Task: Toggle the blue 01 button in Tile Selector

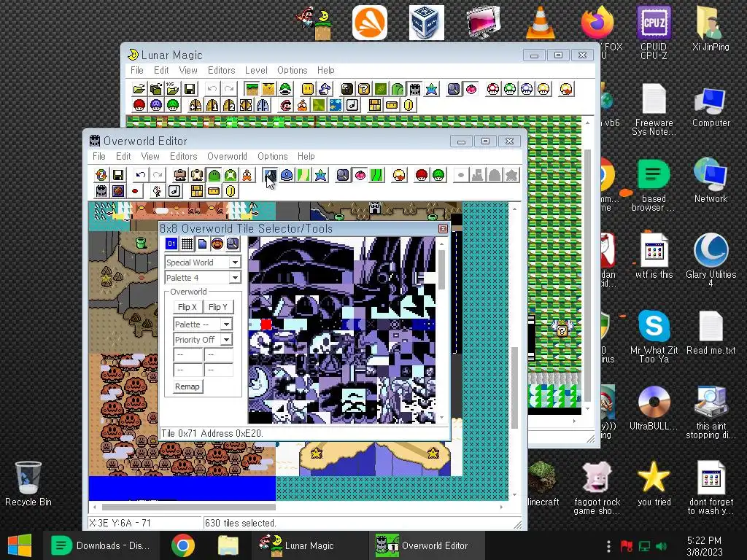Action: pos(171,244)
